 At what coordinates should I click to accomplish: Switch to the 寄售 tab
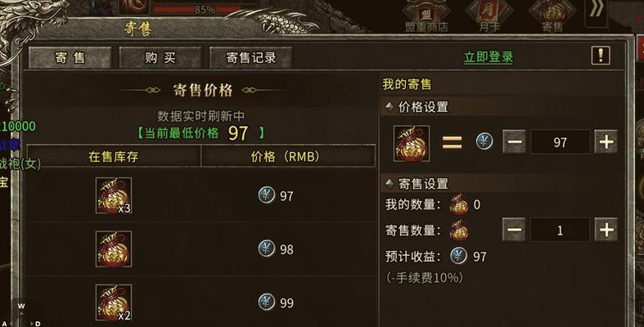[70, 57]
